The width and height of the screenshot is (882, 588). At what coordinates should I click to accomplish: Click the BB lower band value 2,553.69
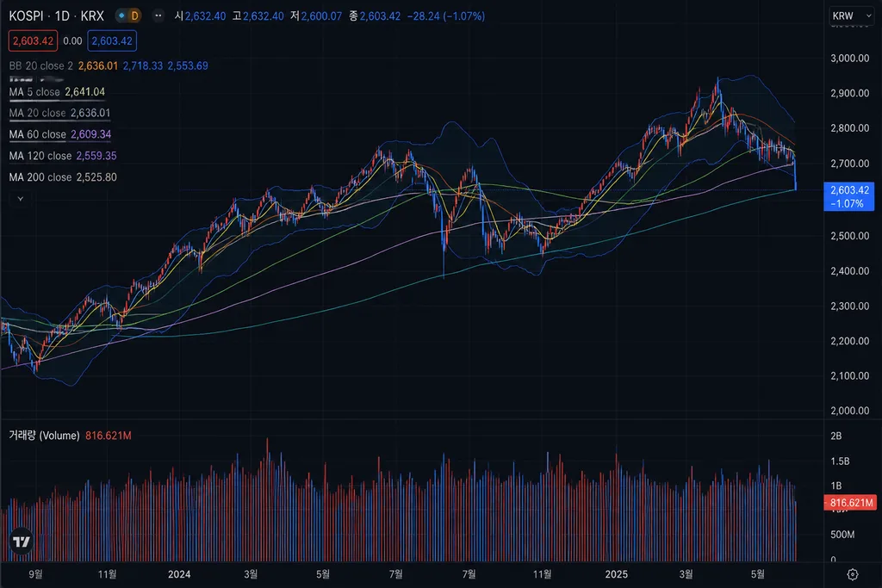(x=188, y=65)
